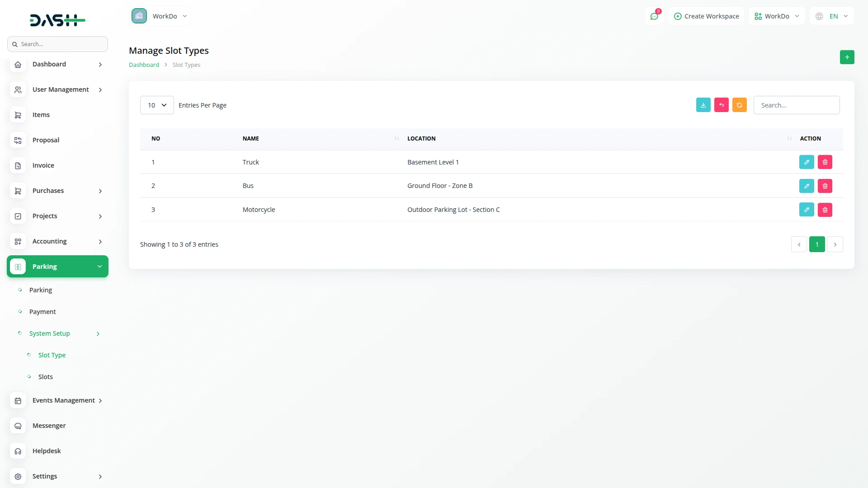Click the pink import icon in toolbar
Image resolution: width=868 pixels, height=488 pixels.
[721, 105]
